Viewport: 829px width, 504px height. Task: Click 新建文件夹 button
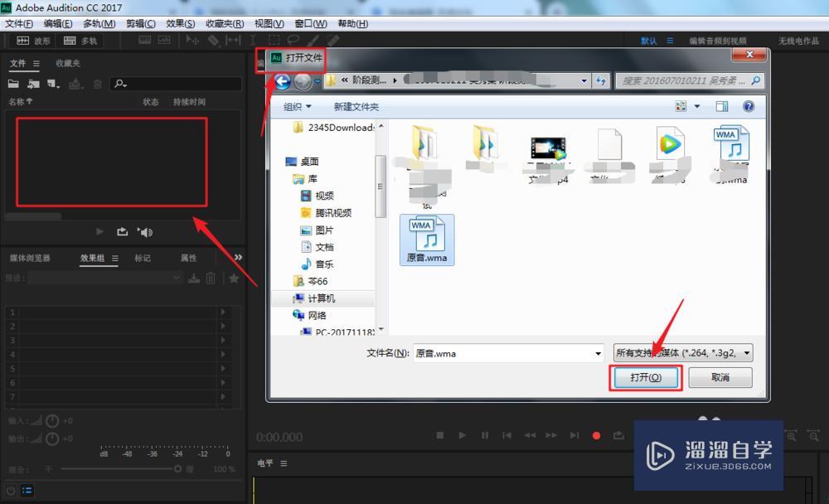356,107
